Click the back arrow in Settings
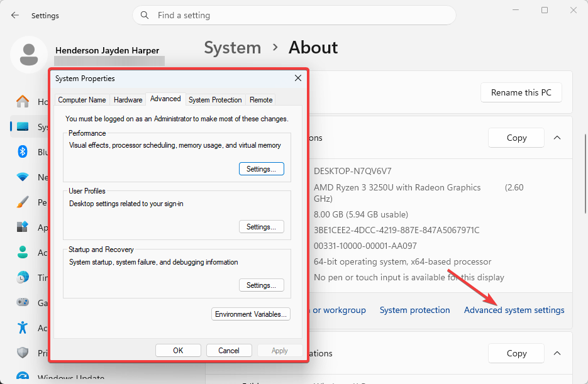This screenshot has height=384, width=588. pyautogui.click(x=15, y=15)
